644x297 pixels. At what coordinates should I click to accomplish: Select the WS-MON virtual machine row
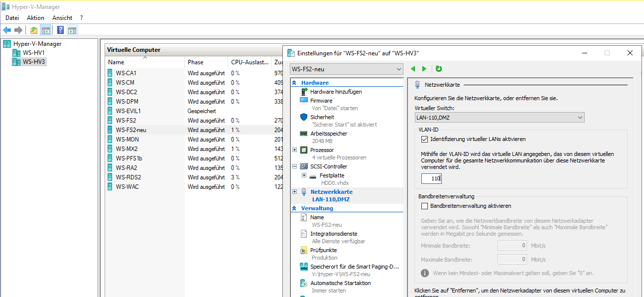click(194, 139)
